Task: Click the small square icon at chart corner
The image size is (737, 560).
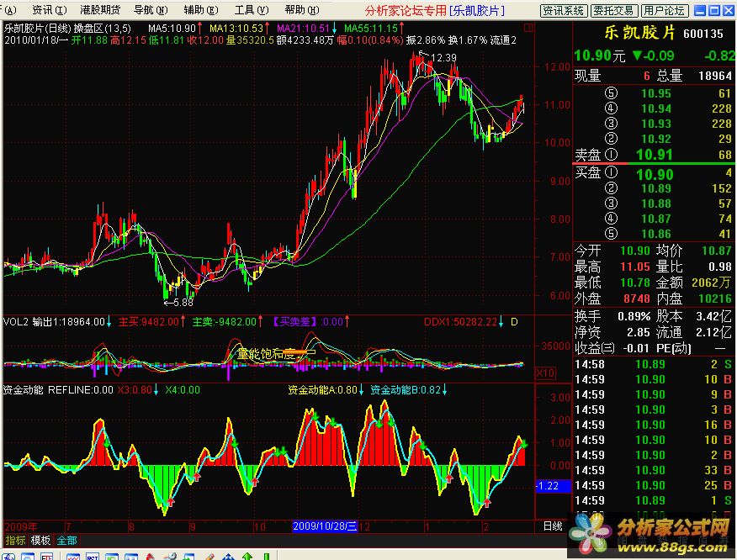Action: (x=528, y=29)
